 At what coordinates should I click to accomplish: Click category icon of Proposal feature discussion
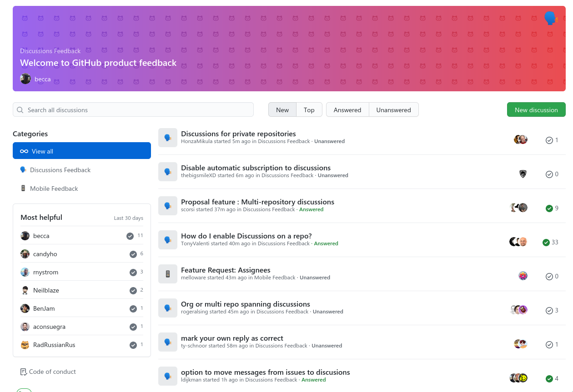coord(168,206)
